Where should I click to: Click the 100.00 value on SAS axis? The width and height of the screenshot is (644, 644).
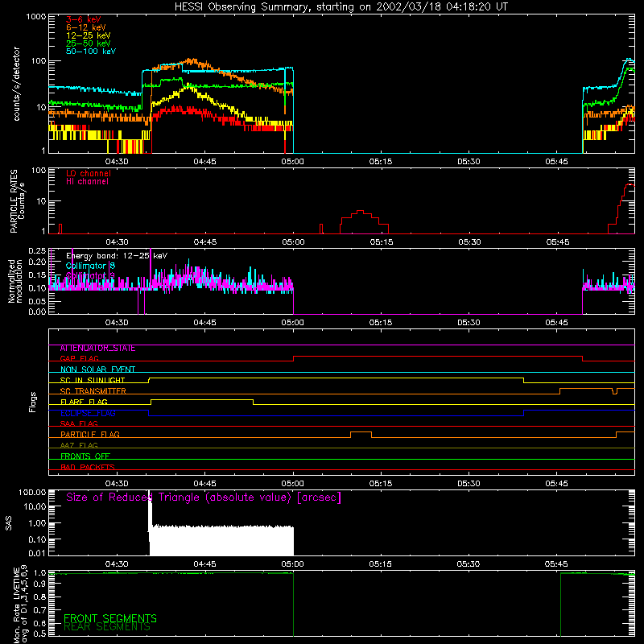(32, 492)
